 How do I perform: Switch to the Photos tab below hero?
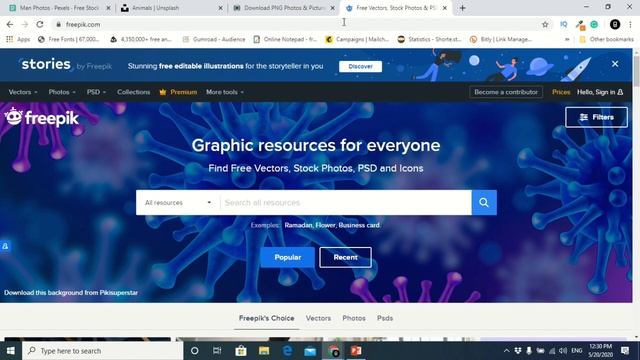pos(354,318)
